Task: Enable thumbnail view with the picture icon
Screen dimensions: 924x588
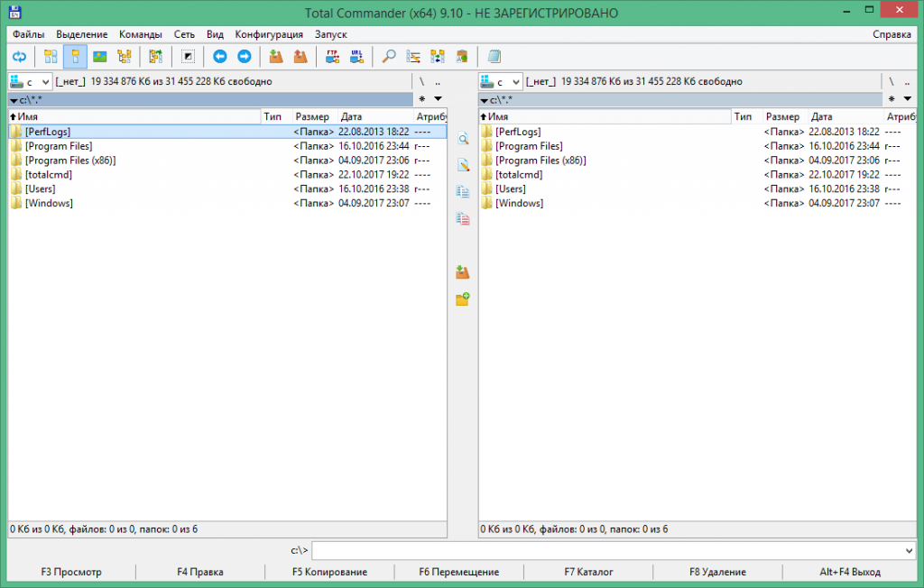Action: (99, 57)
